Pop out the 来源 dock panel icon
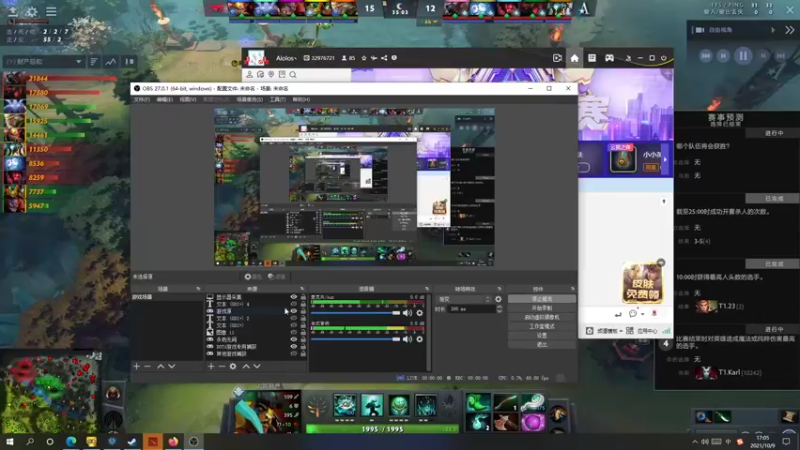800x450 pixels. [302, 289]
